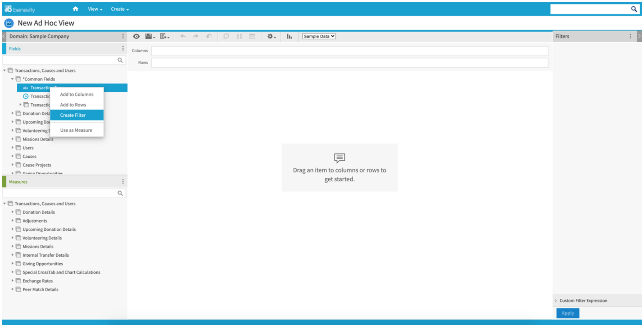Open the Save disk menu
Image resolution: width=644 pixels, height=327 pixels.
tap(150, 36)
